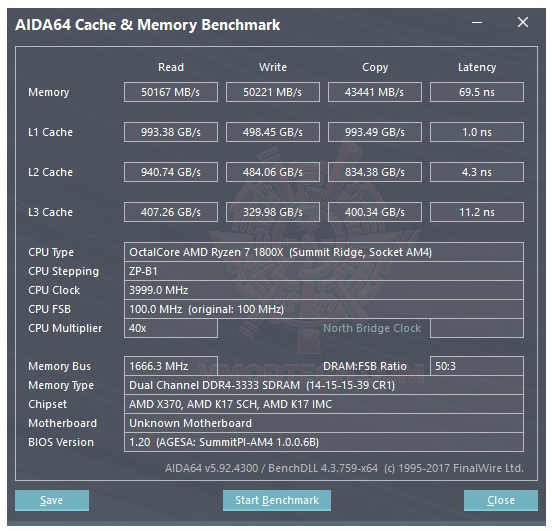Close window using the X icon

[523, 22]
